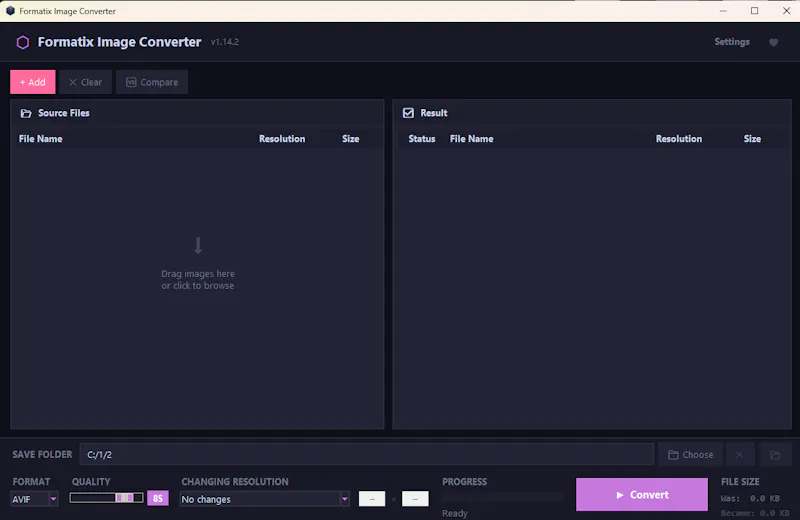800x520 pixels.
Task: Open the 'No changes' resolution dropdown
Action: pos(265,499)
